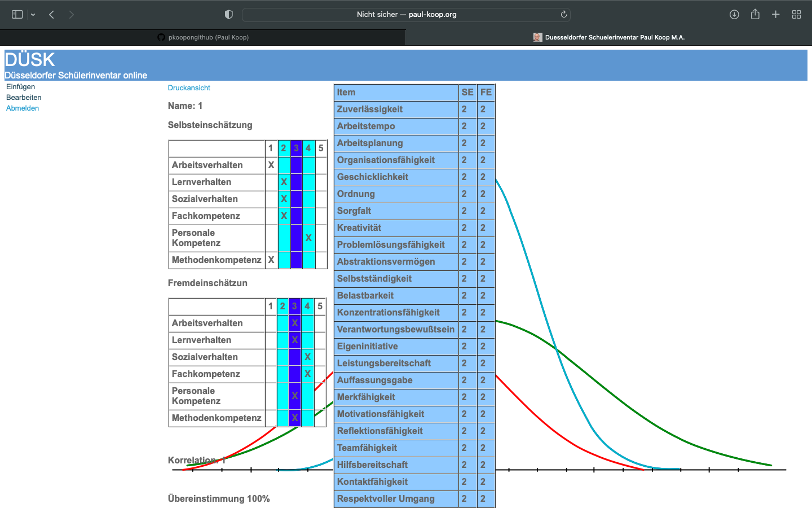This screenshot has width=812, height=508.
Task: Open the Druckansicht link
Action: click(x=189, y=88)
